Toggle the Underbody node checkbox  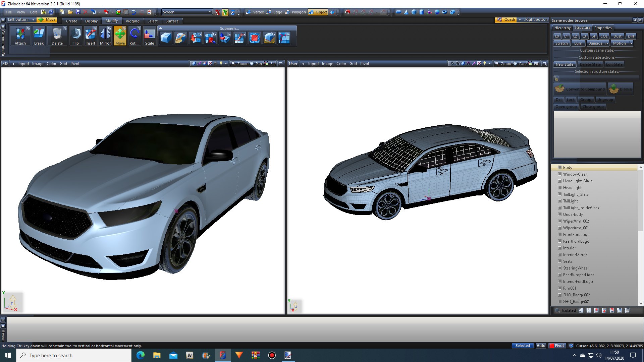click(559, 214)
